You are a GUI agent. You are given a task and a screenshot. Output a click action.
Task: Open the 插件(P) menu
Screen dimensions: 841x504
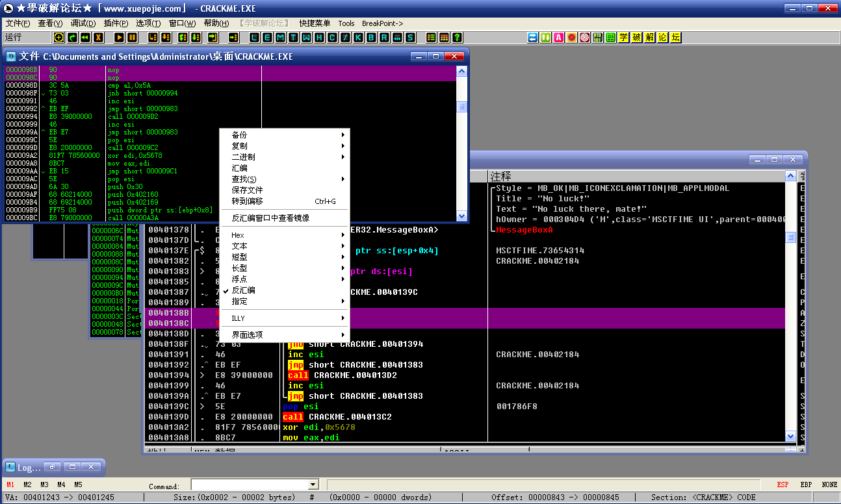click(116, 23)
